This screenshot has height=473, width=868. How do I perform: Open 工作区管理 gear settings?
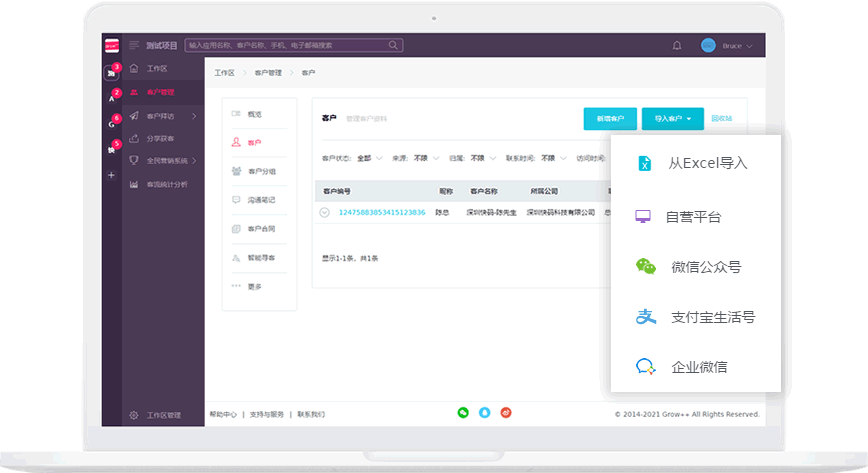pos(135,415)
